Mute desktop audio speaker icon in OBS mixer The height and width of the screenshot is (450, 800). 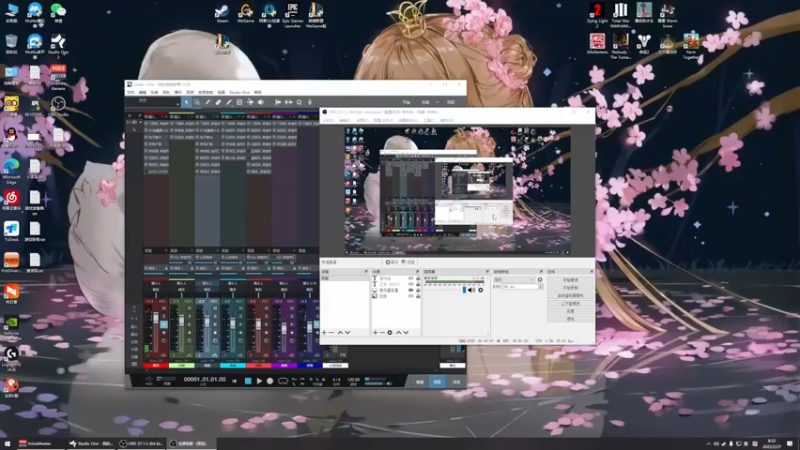pyautogui.click(x=472, y=290)
